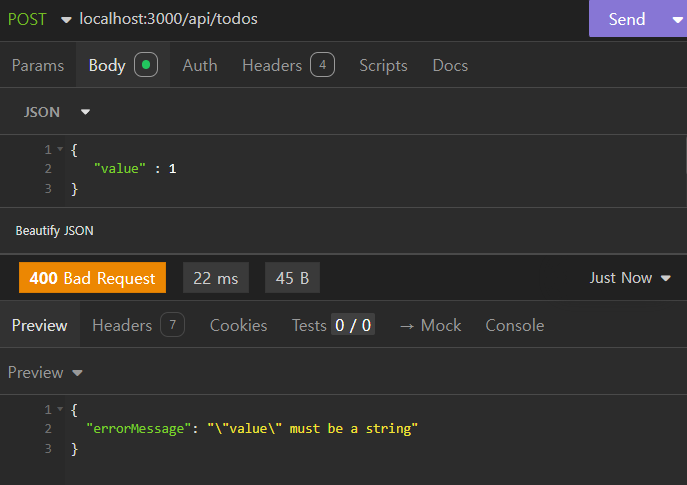Click the "value" key in request body
Screen dimensions: 687x485
pos(120,169)
